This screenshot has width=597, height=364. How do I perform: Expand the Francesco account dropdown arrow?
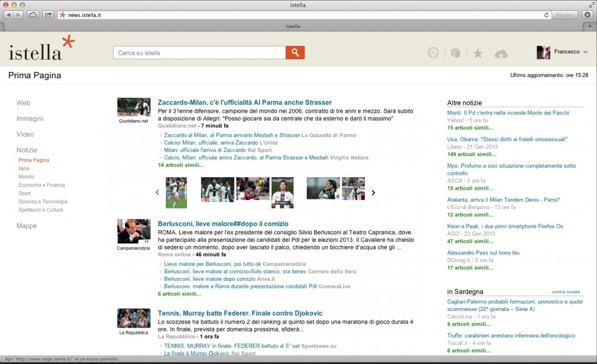[x=585, y=52]
